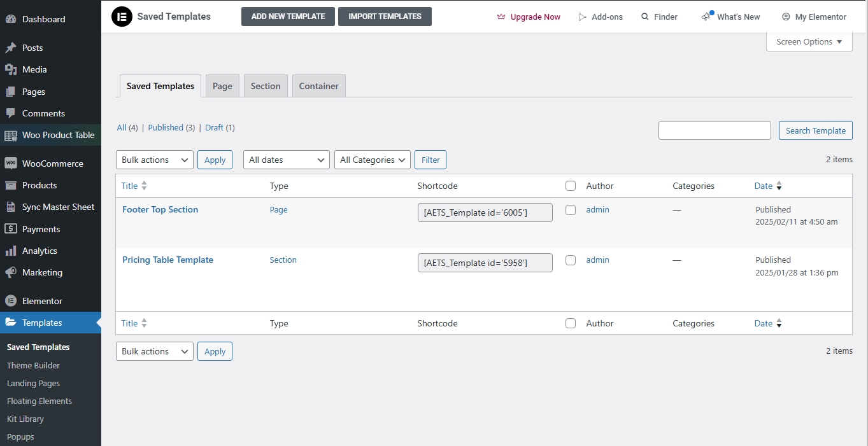868x446 pixels.
Task: Click the IMPORT TEMPLATES button
Action: (385, 17)
